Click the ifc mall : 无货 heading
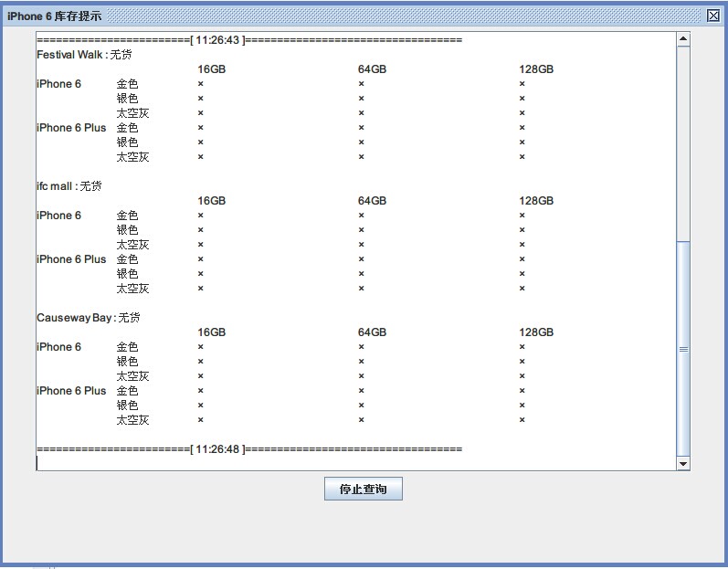 69,186
